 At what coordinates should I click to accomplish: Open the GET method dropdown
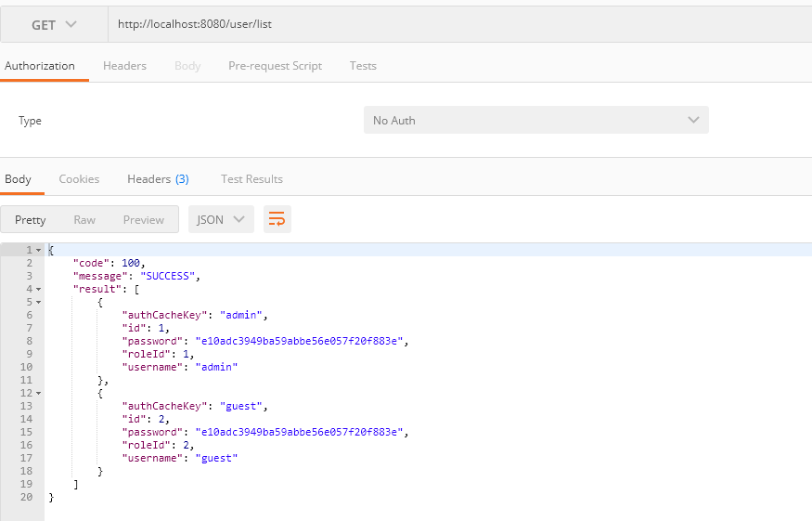click(54, 25)
